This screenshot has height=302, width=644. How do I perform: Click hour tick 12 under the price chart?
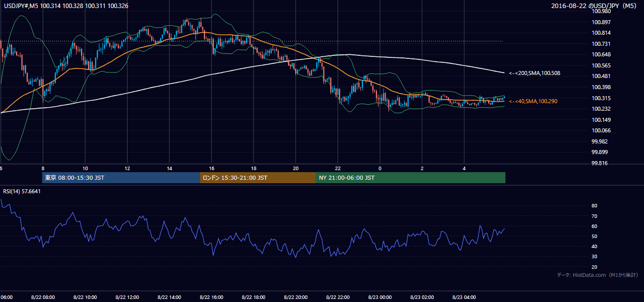(x=127, y=168)
